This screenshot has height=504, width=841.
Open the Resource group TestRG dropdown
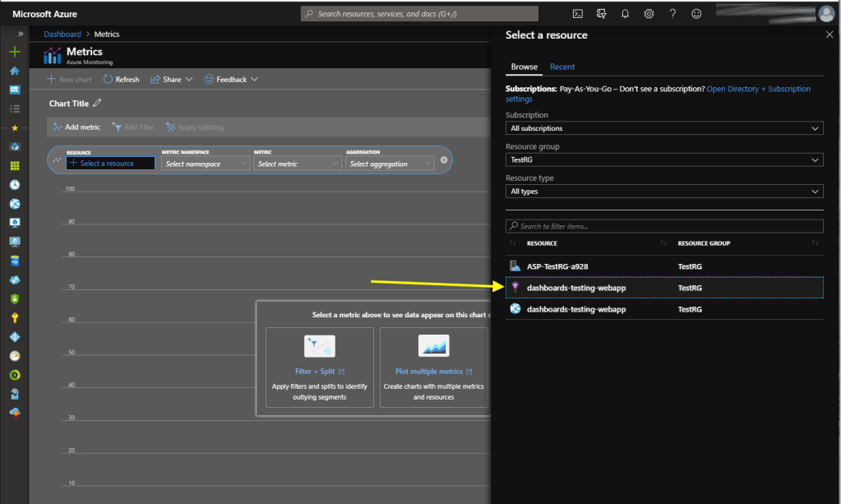663,160
